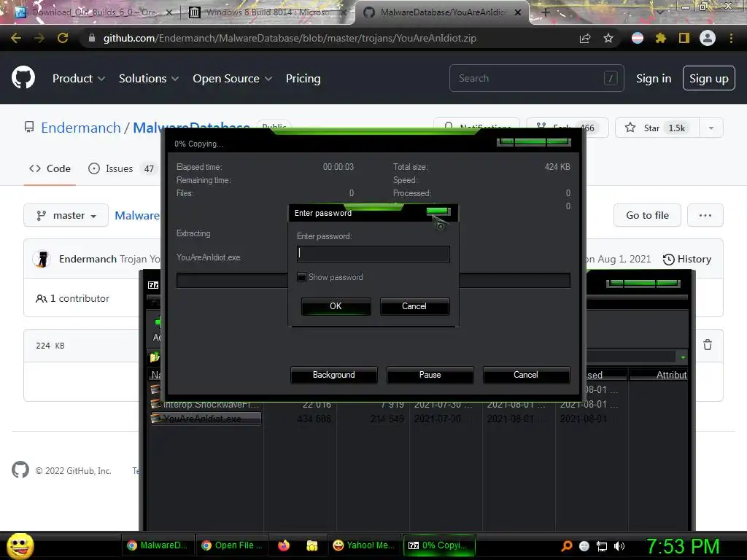Cancel the 7-Zip copying operation
Viewport: 747px width, 560px height.
pos(527,375)
